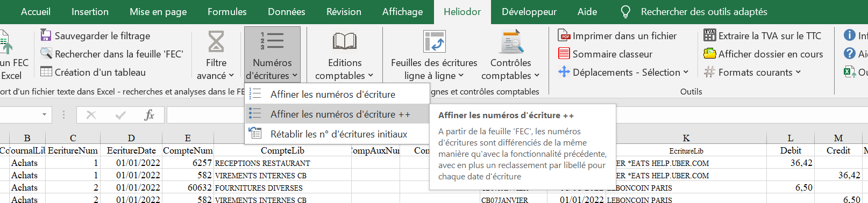Open the Name Box dropdown arrow
Screen dimensions: 868x203
[44, 114]
